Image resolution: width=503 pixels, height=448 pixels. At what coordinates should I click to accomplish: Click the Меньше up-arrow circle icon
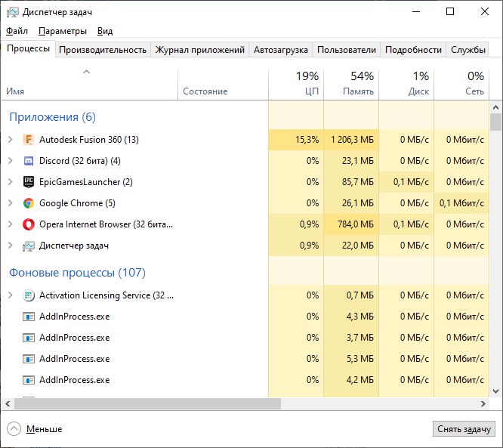14,429
